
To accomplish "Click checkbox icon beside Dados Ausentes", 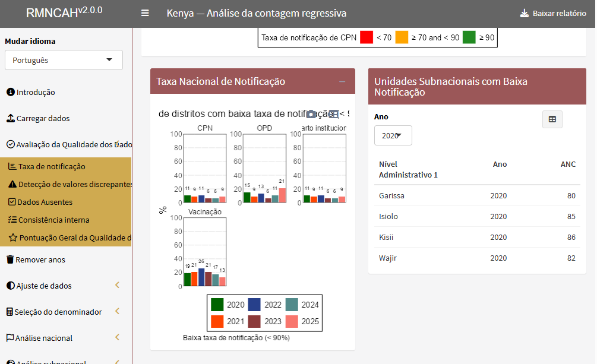I will [x=12, y=202].
